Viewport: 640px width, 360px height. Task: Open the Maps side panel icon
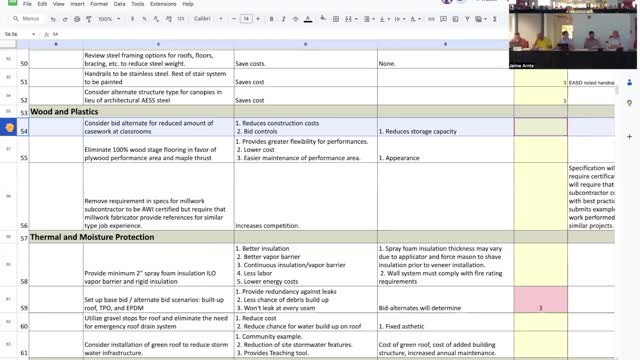click(x=629, y=103)
